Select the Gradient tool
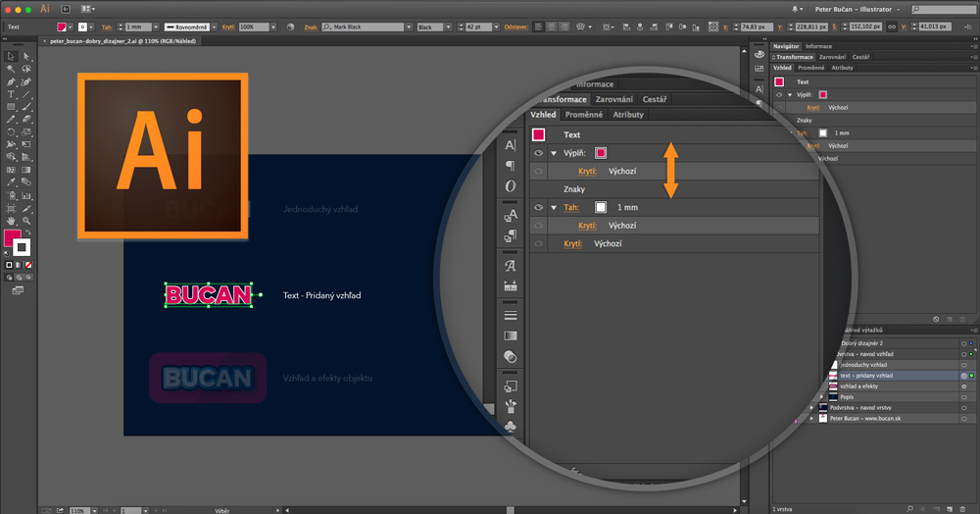Image resolution: width=980 pixels, height=514 pixels. point(26,170)
